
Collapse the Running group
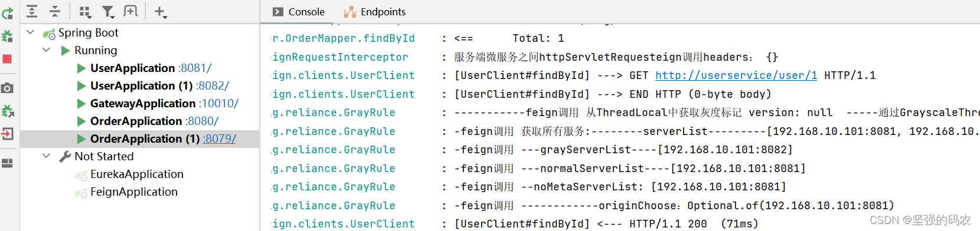[x=46, y=50]
